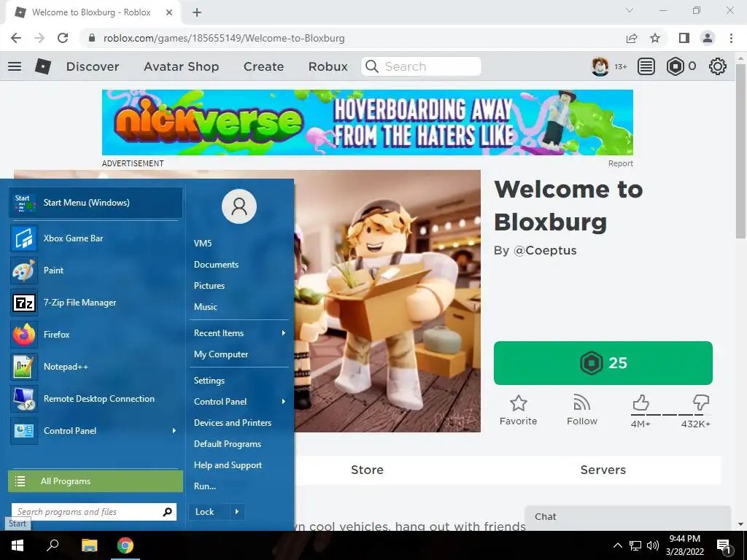Buy game access for 25 Robux
Image resolution: width=747 pixels, height=560 pixels.
[603, 363]
